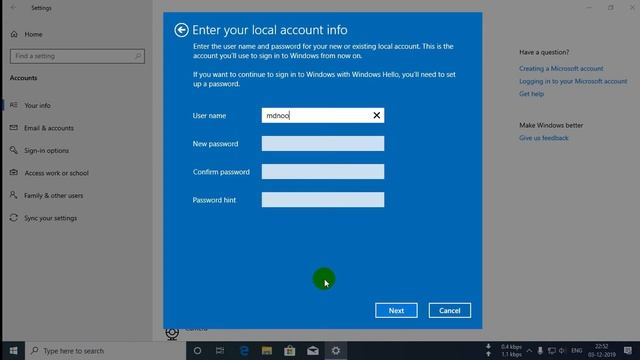Open Creating a Microsoft account link

click(561, 69)
